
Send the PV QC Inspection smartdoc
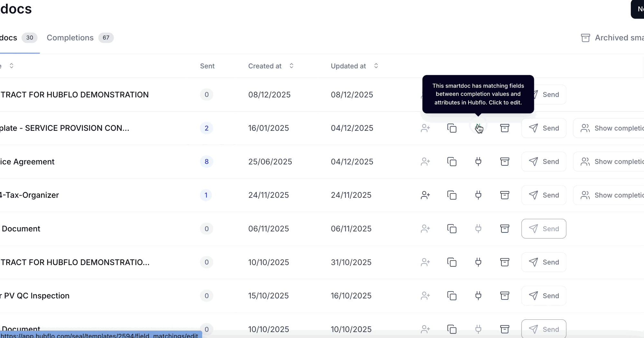[544, 295]
